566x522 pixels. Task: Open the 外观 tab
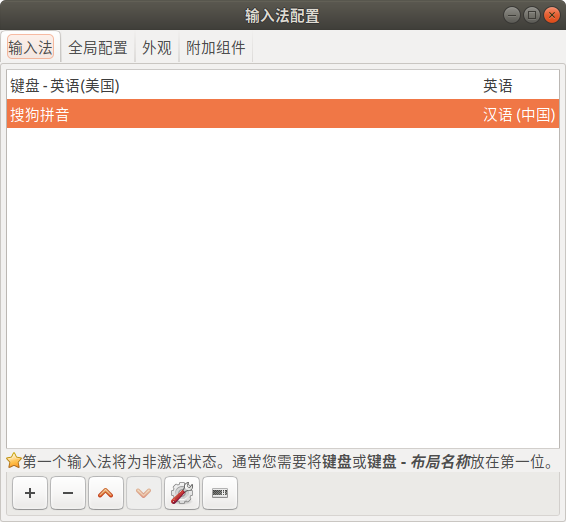click(157, 47)
